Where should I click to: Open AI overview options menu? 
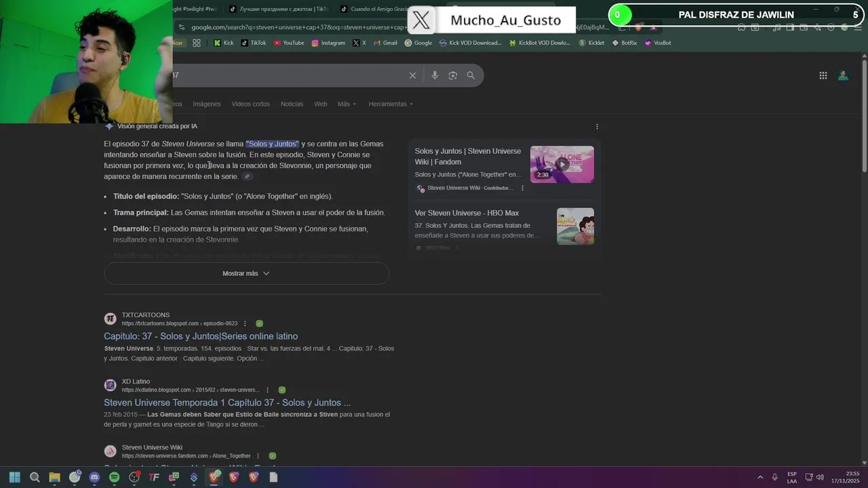(x=597, y=127)
